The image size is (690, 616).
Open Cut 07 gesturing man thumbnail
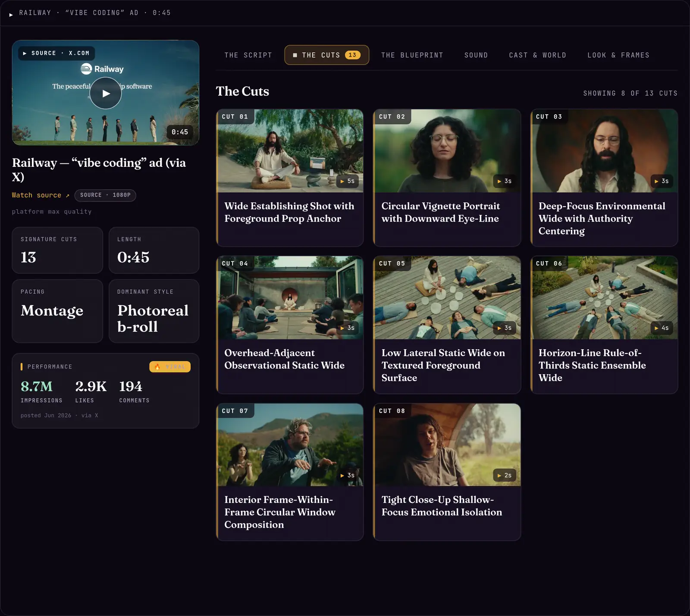(290, 445)
